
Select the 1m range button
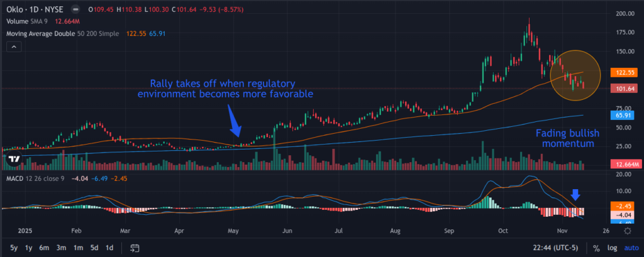coord(77,248)
